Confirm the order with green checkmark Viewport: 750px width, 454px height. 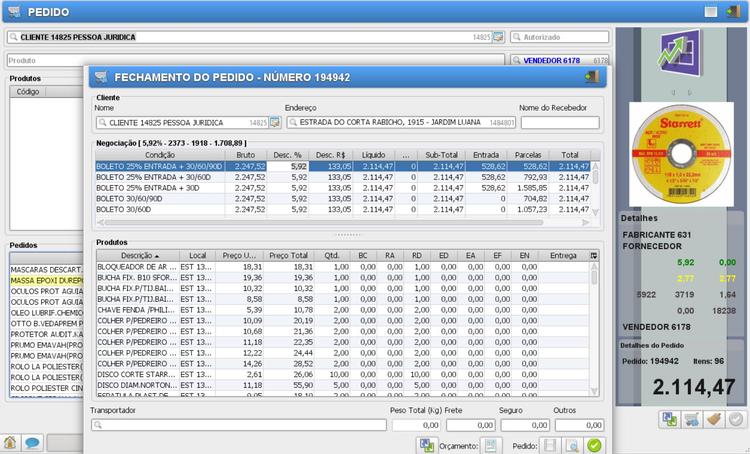click(594, 445)
